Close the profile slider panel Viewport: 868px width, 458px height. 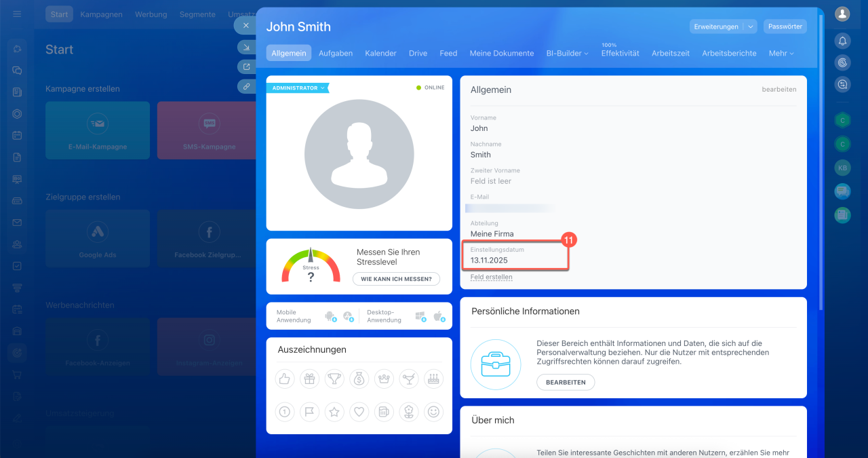[246, 25]
